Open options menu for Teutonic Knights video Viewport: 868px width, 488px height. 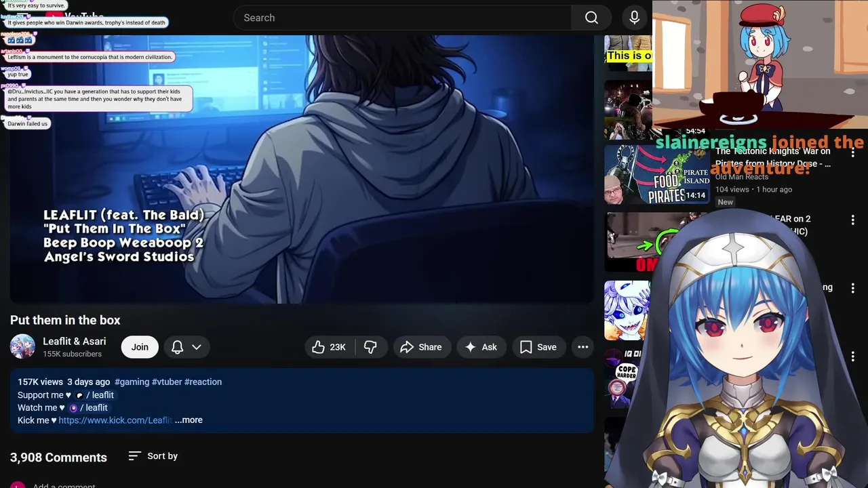pyautogui.click(x=852, y=153)
